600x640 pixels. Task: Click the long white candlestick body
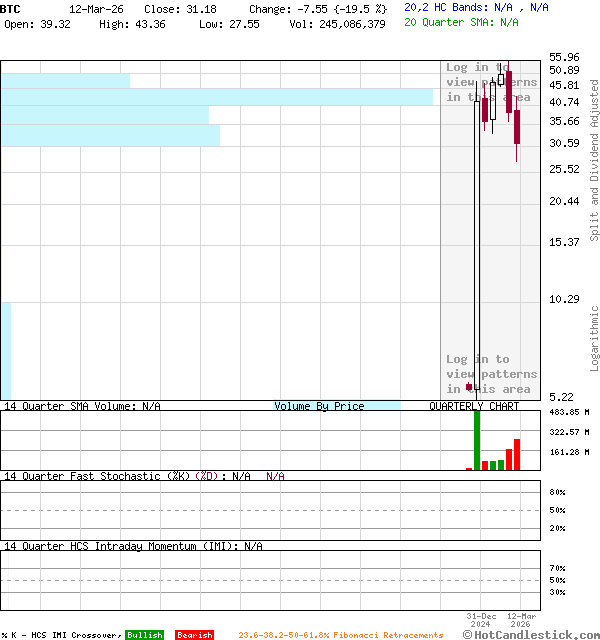477,240
